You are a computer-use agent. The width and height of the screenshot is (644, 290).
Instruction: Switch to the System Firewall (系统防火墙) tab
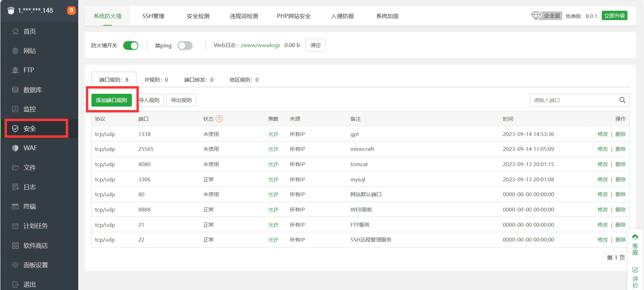[x=107, y=16]
